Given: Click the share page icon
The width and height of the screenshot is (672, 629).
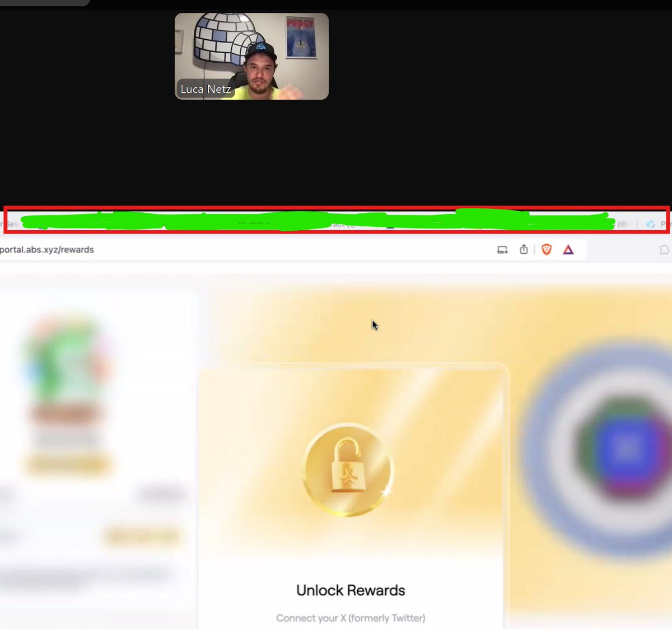Looking at the screenshot, I should pos(524,249).
